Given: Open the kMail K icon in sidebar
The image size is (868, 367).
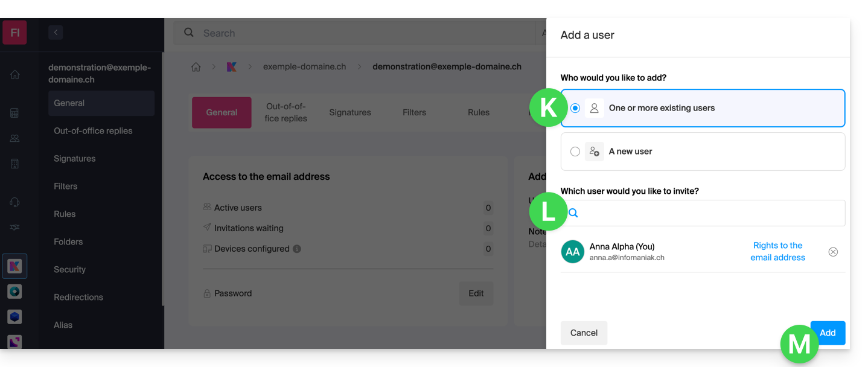Looking at the screenshot, I should (x=15, y=266).
